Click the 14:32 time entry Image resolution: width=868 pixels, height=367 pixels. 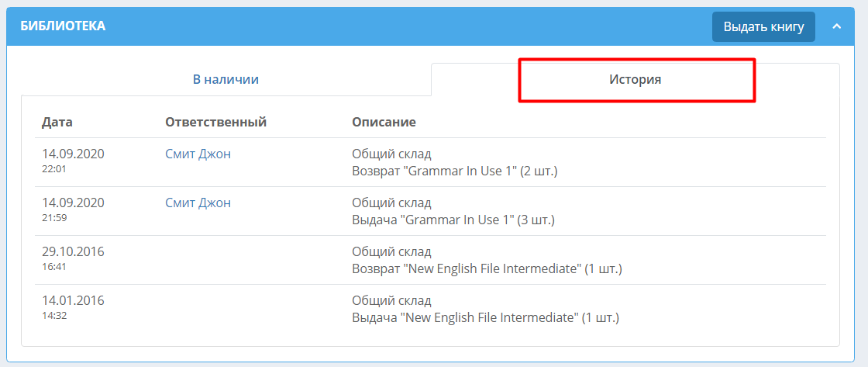pos(54,316)
